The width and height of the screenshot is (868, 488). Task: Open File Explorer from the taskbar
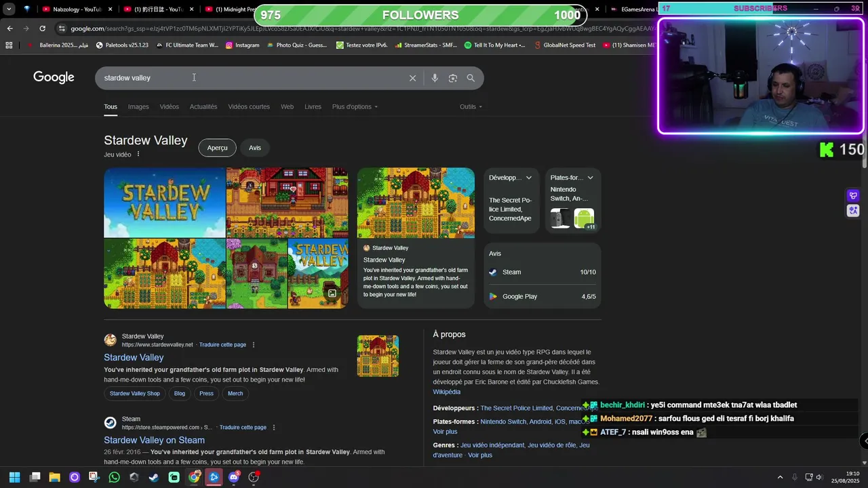click(x=55, y=477)
